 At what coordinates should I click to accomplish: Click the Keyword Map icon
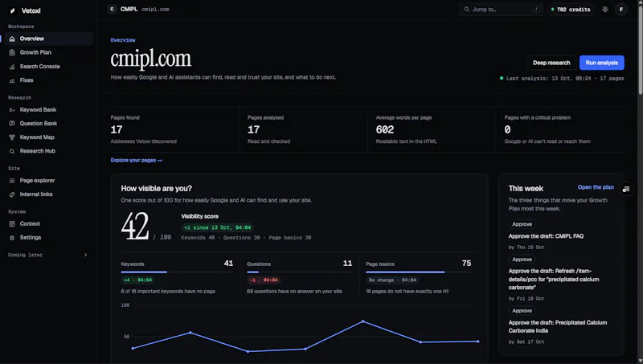coord(12,137)
